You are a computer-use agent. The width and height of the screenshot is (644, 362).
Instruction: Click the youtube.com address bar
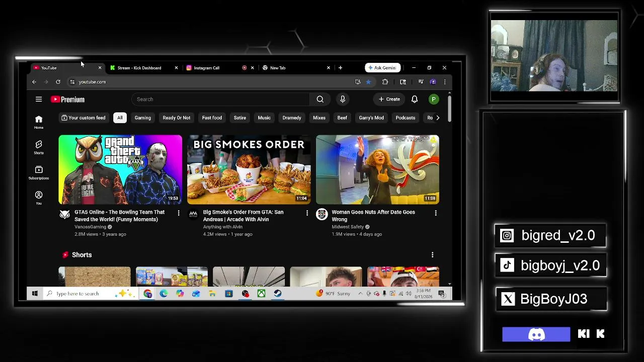(x=211, y=82)
